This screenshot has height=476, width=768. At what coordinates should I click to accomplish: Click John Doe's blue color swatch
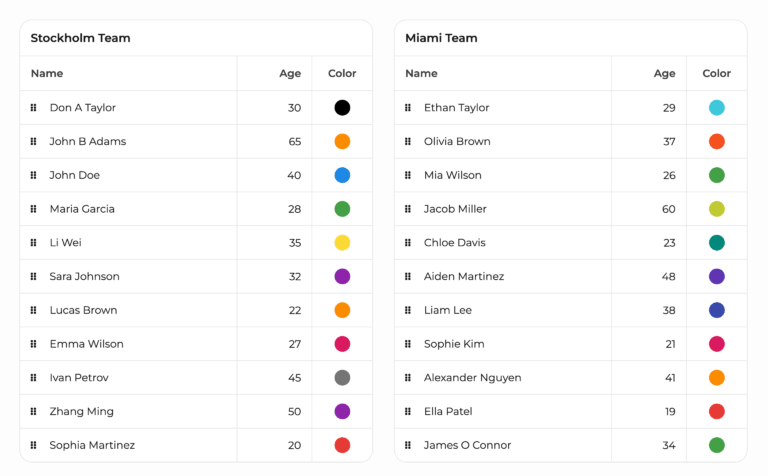click(342, 175)
